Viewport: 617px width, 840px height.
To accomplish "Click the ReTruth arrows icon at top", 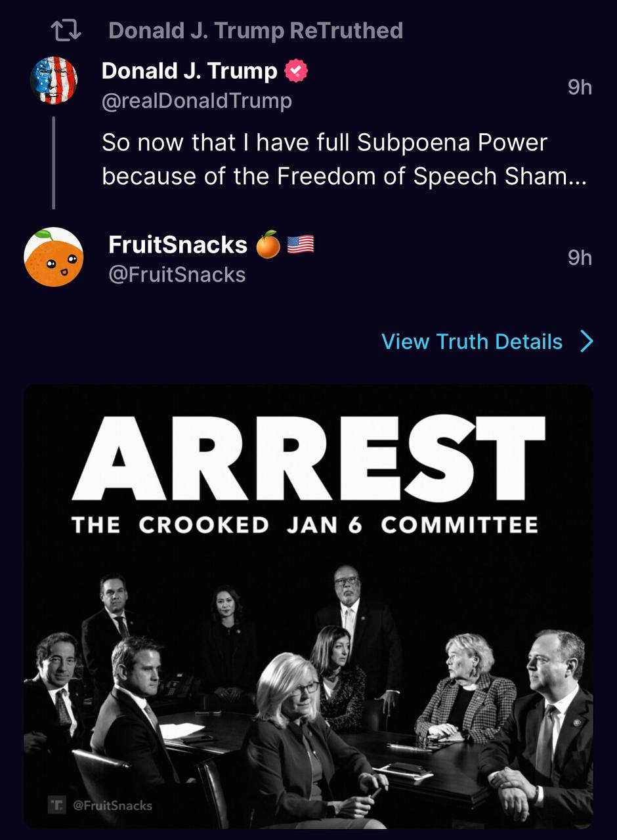I will (x=66, y=30).
